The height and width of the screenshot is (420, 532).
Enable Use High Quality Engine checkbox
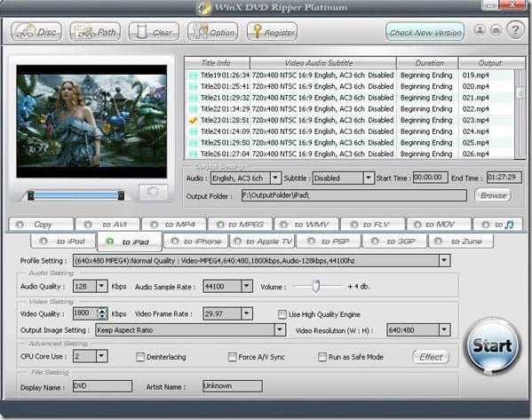pos(282,314)
